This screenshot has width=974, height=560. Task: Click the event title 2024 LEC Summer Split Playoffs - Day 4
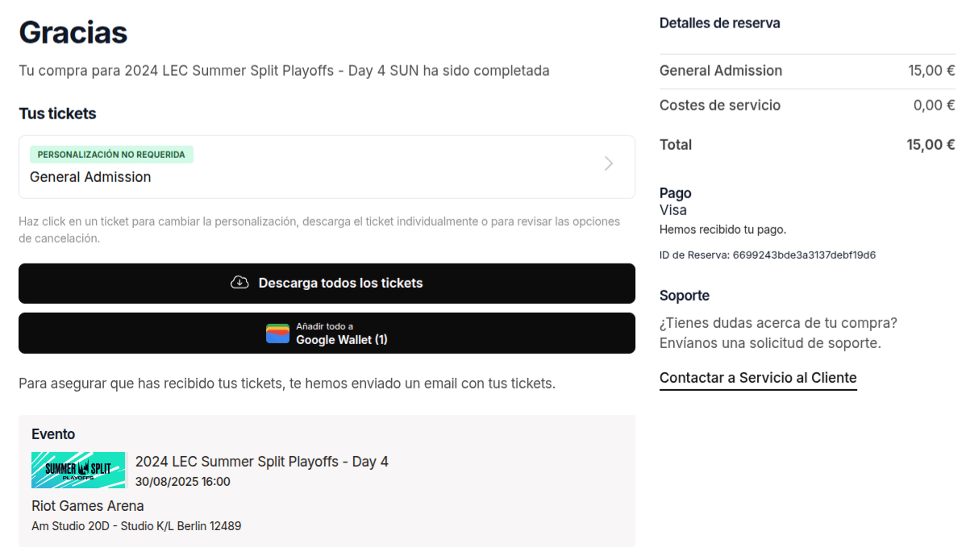[x=262, y=462]
